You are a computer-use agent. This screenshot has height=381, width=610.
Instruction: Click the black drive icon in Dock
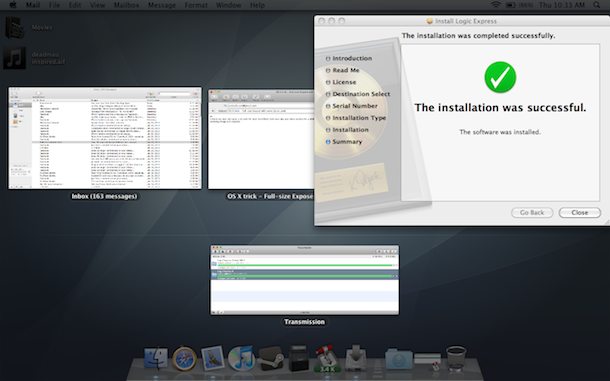pyautogui.click(x=298, y=358)
